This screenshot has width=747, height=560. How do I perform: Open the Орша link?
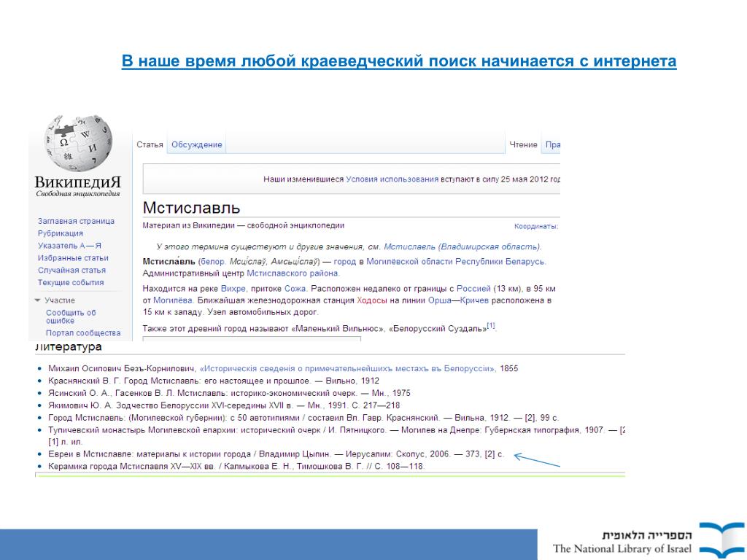point(439,300)
